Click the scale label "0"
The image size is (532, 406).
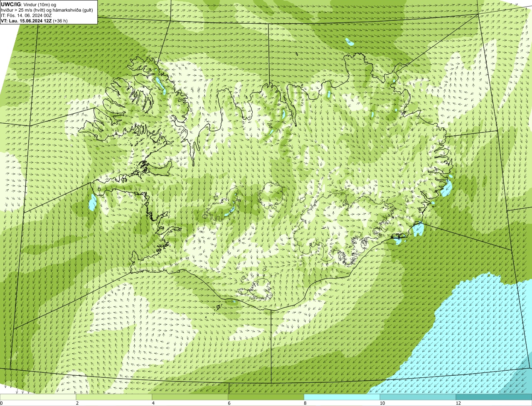coord(2,403)
